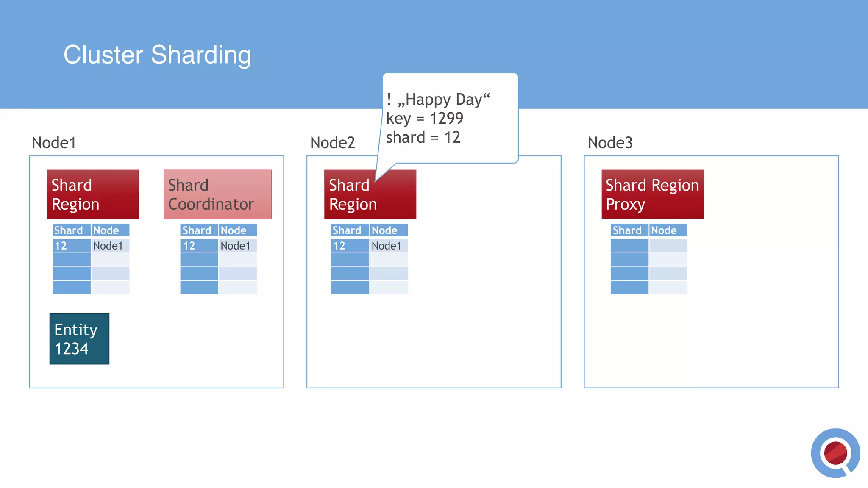
Task: Click Node header in proxy table
Action: pos(668,230)
